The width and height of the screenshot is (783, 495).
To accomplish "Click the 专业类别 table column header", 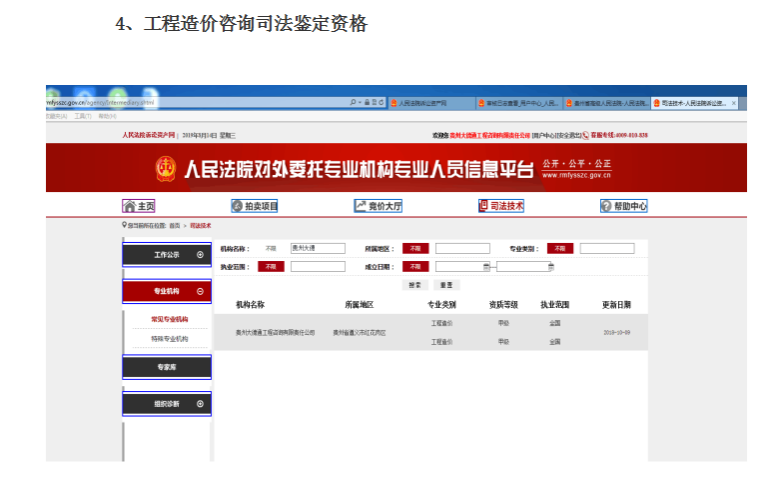I will click(x=442, y=305).
